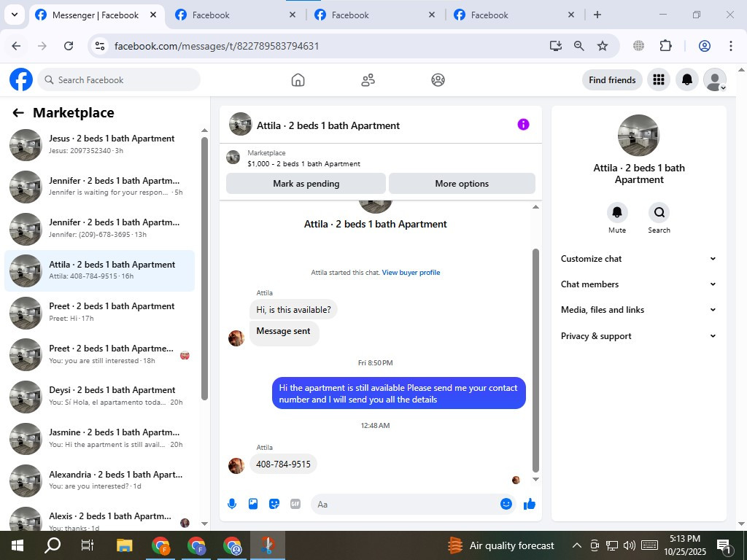Open the purple conversation information icon
747x560 pixels.
(523, 125)
